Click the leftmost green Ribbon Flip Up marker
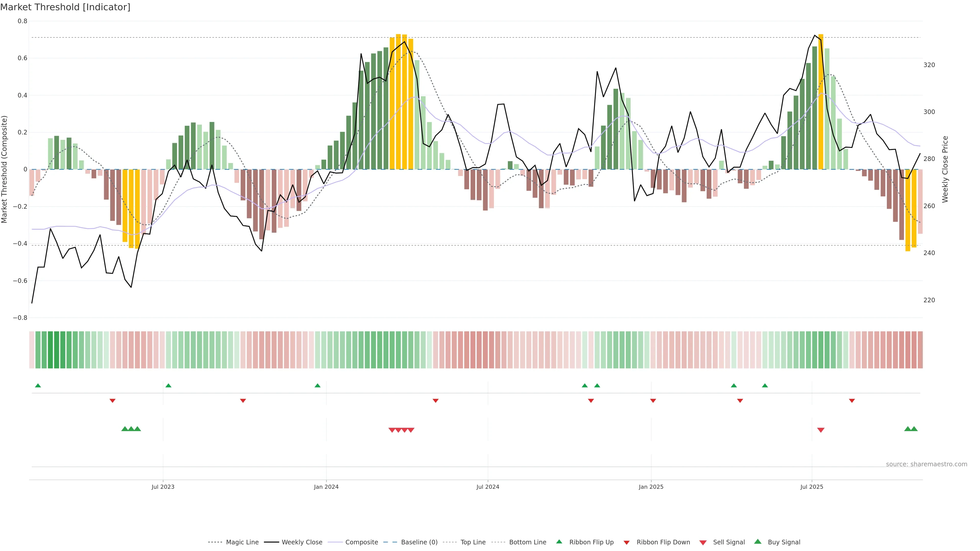This screenshot has height=551, width=980. [38, 386]
